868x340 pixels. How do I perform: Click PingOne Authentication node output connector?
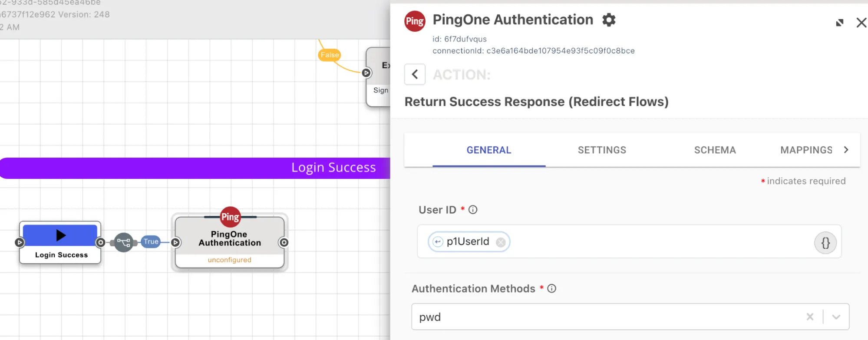[x=284, y=242]
